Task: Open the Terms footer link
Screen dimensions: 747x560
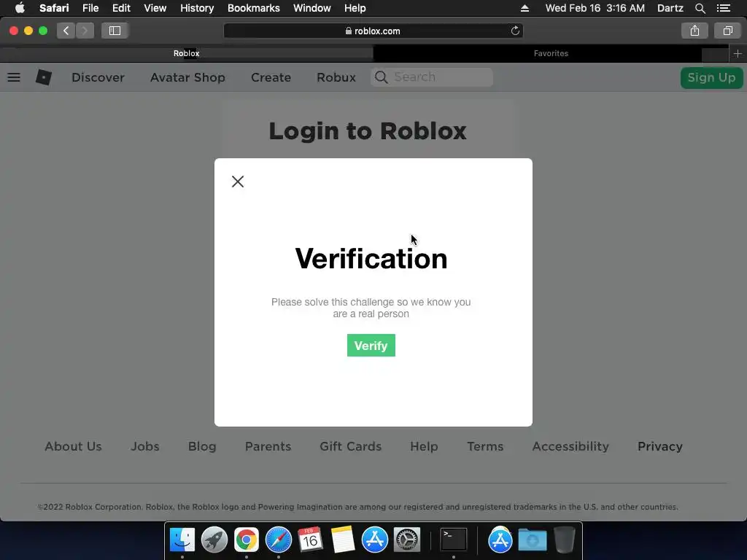Action: tap(485, 446)
